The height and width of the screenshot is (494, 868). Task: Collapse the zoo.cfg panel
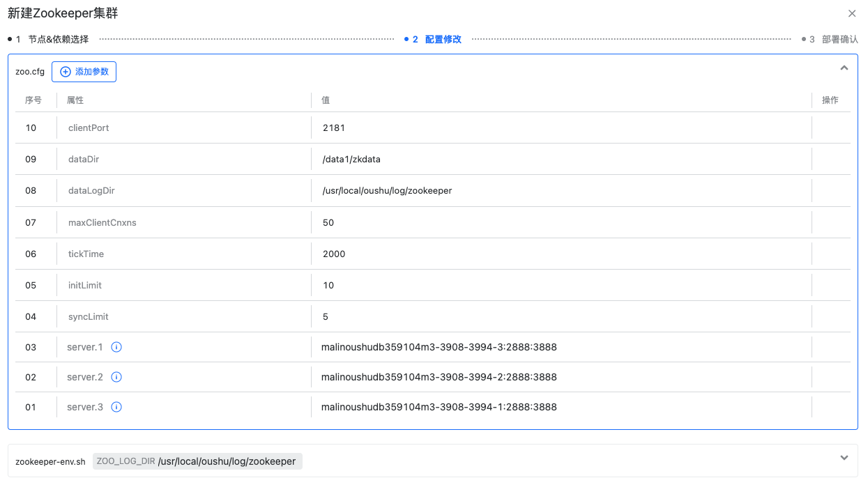coord(844,68)
